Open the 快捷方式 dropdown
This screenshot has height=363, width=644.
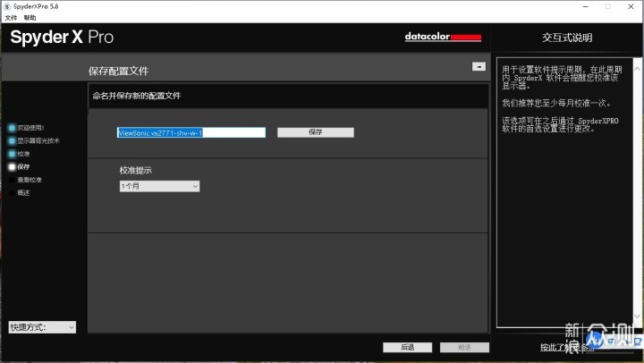click(42, 327)
